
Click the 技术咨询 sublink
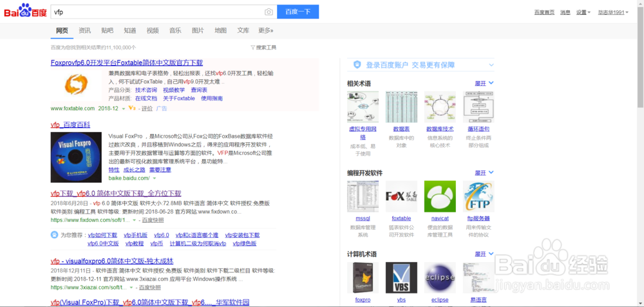click(146, 90)
